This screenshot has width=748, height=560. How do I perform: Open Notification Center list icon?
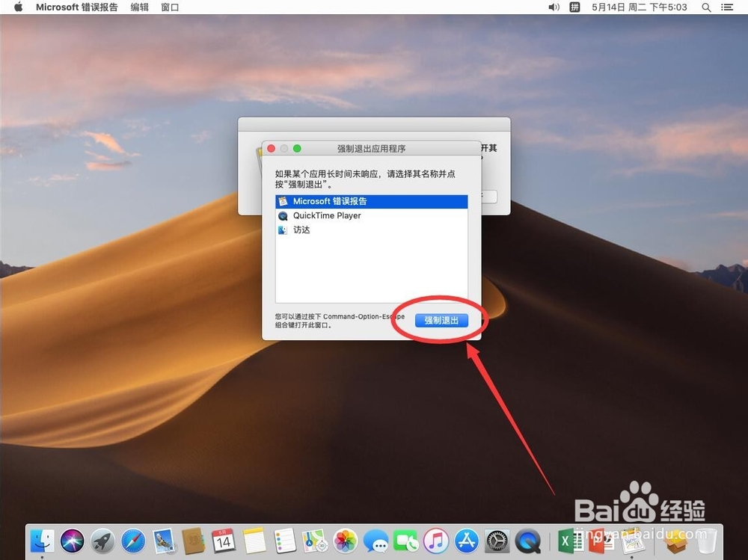coord(727,7)
